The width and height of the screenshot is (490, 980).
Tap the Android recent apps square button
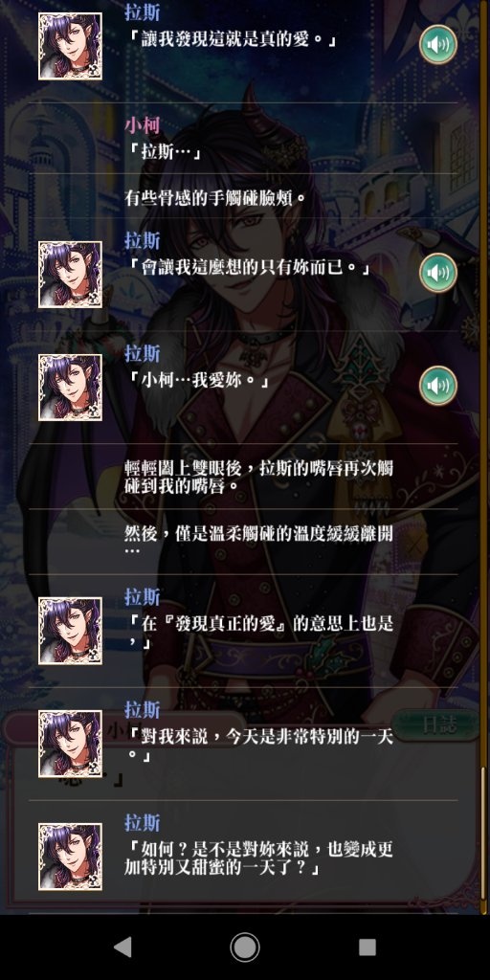pos(367,947)
